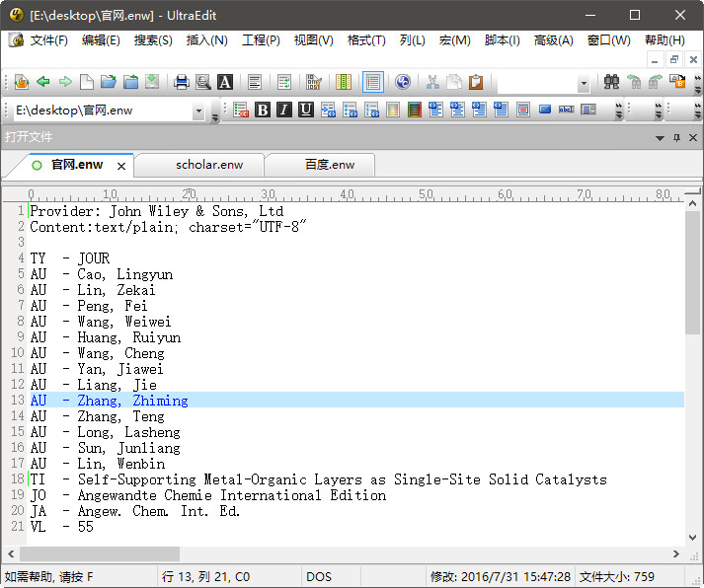Click the Save file download-arrow icon

(152, 82)
